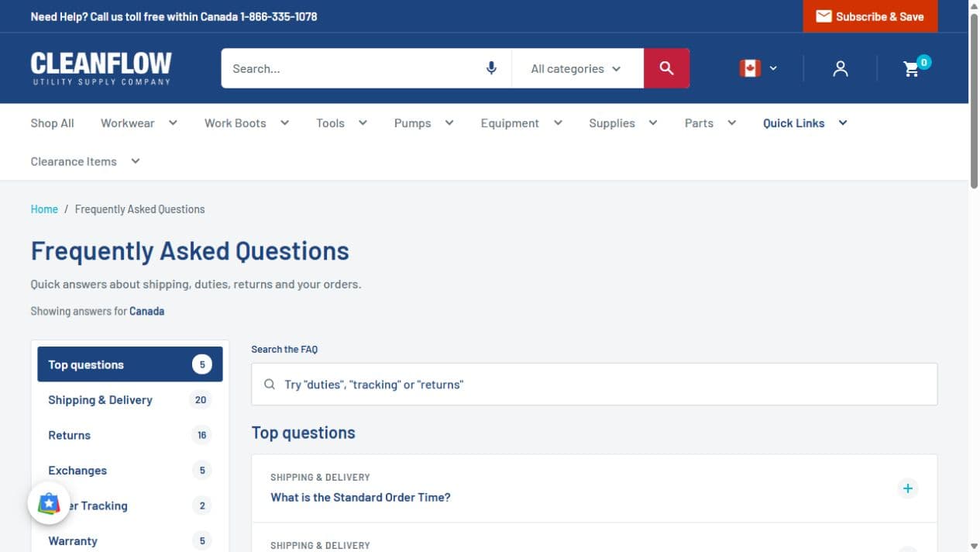Expand the Parts menu chevron
The width and height of the screenshot is (980, 552).
732,122
